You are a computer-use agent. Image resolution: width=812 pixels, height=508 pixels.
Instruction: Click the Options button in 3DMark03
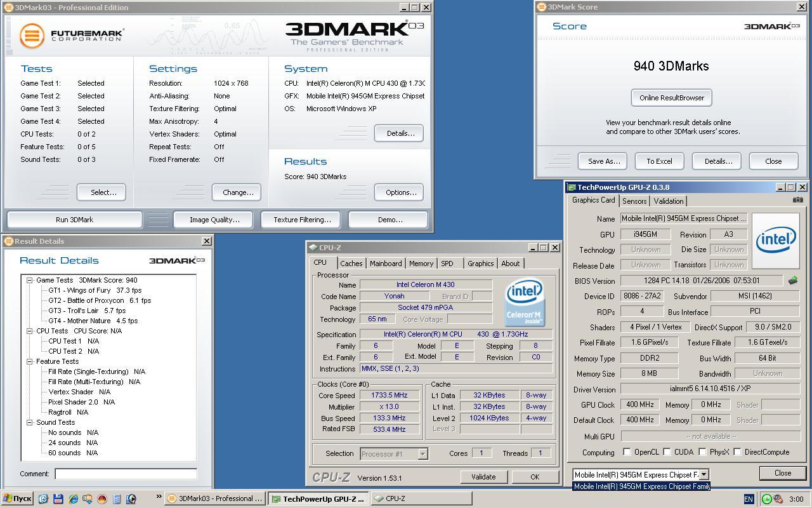[400, 192]
